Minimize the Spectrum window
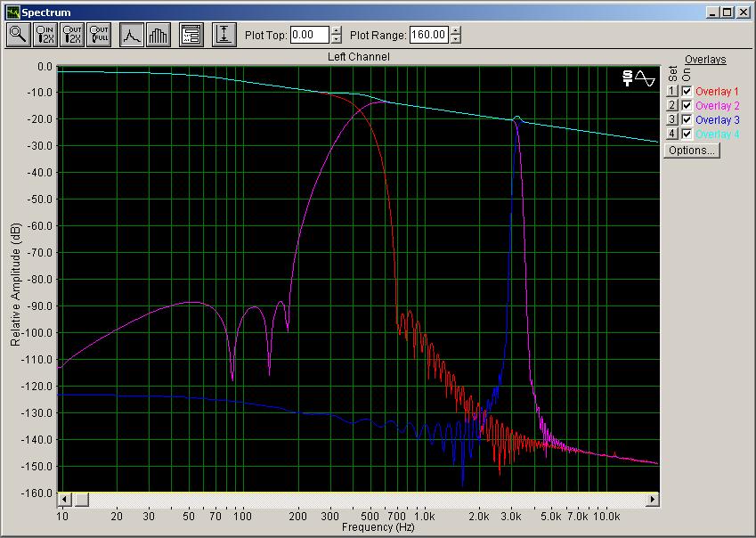 (713, 12)
